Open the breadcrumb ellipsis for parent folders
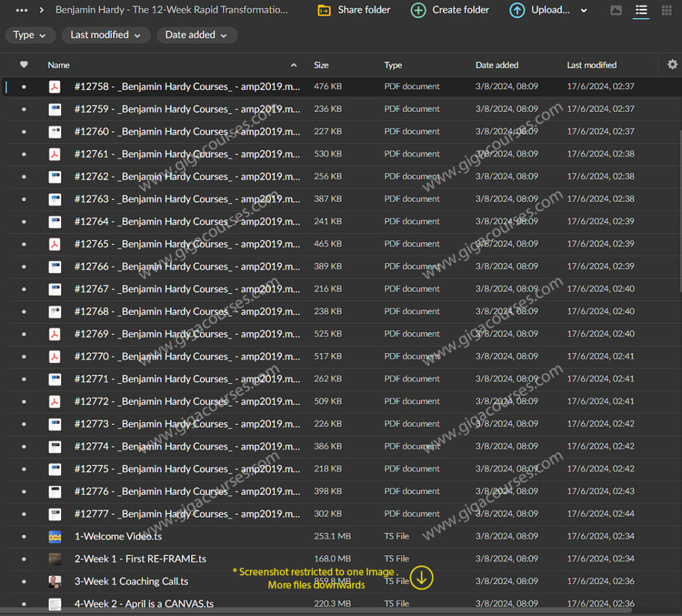This screenshot has height=616, width=682. [x=22, y=10]
